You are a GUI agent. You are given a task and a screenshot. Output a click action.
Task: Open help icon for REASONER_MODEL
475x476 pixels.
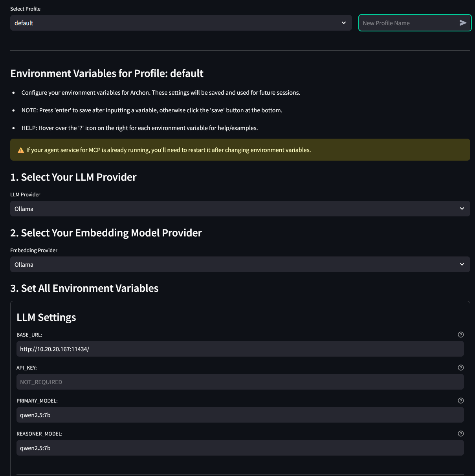461,434
